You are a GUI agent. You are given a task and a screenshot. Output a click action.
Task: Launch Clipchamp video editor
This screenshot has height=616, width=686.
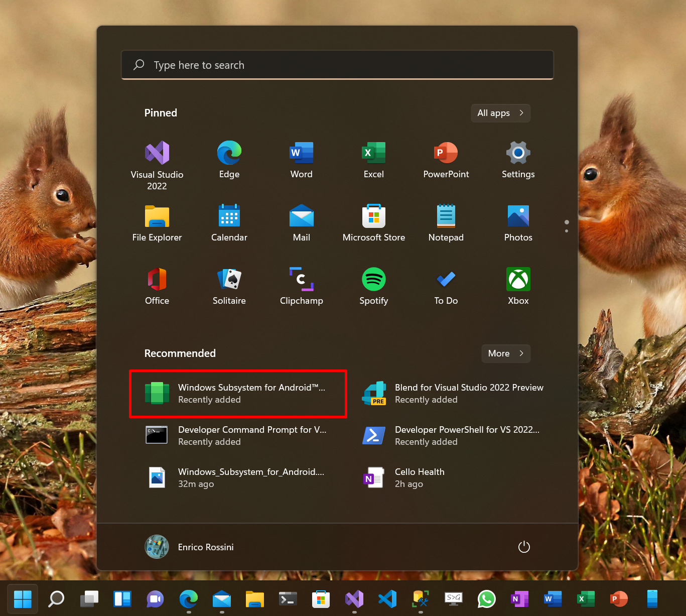[301, 286]
